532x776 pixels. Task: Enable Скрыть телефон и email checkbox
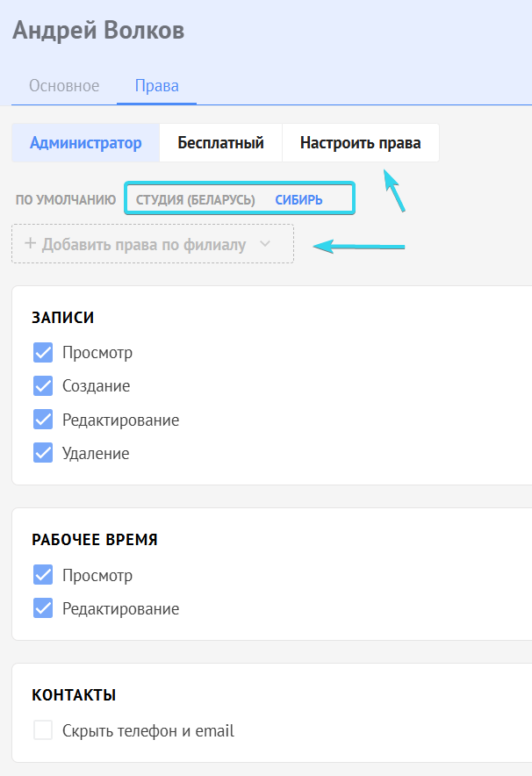(x=43, y=730)
